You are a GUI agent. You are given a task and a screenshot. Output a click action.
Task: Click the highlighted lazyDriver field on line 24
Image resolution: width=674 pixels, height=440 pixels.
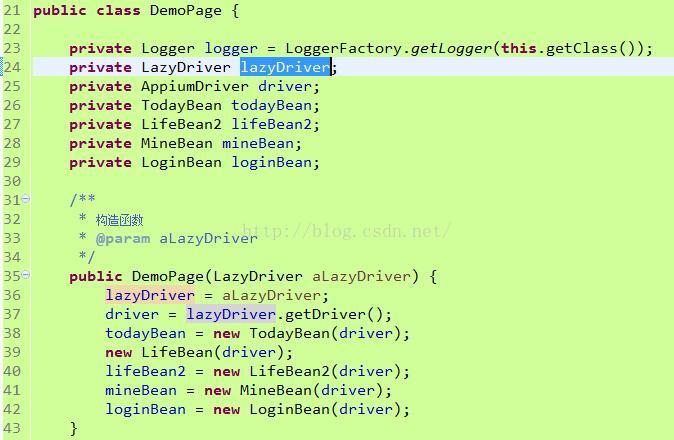(x=285, y=67)
